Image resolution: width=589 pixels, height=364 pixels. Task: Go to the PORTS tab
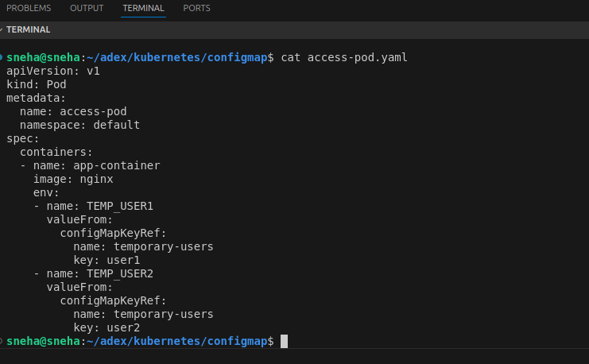(x=196, y=9)
